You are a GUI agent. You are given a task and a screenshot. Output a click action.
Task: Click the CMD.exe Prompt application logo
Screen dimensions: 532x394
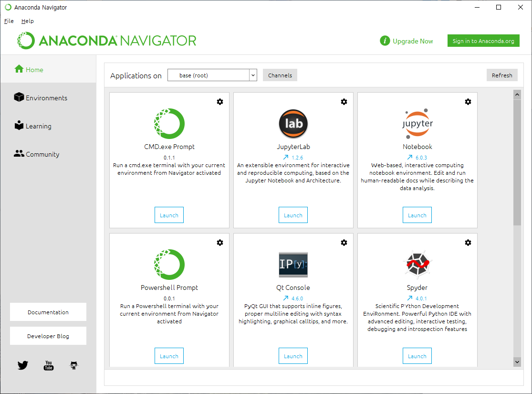(169, 124)
